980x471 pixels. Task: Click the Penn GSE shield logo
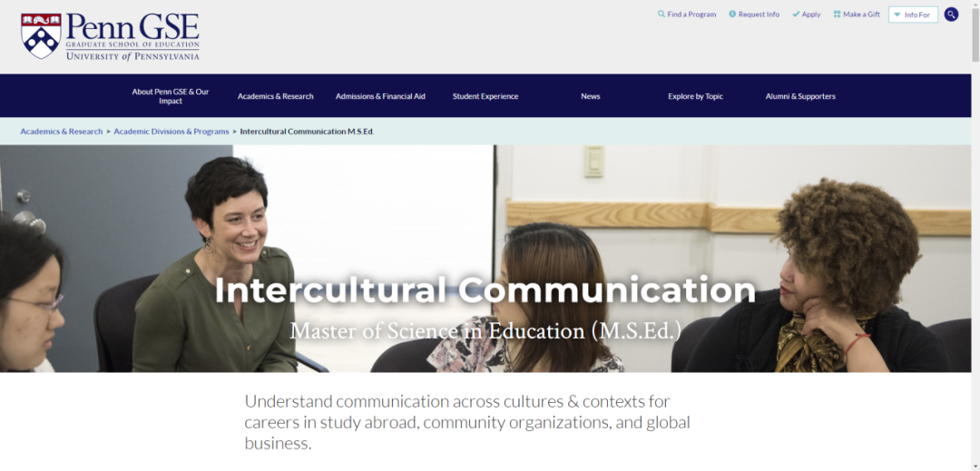tap(41, 36)
